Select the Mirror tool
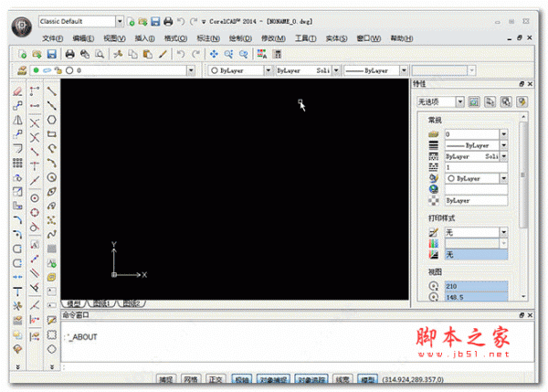This screenshot has height=392, width=548. click(17, 120)
